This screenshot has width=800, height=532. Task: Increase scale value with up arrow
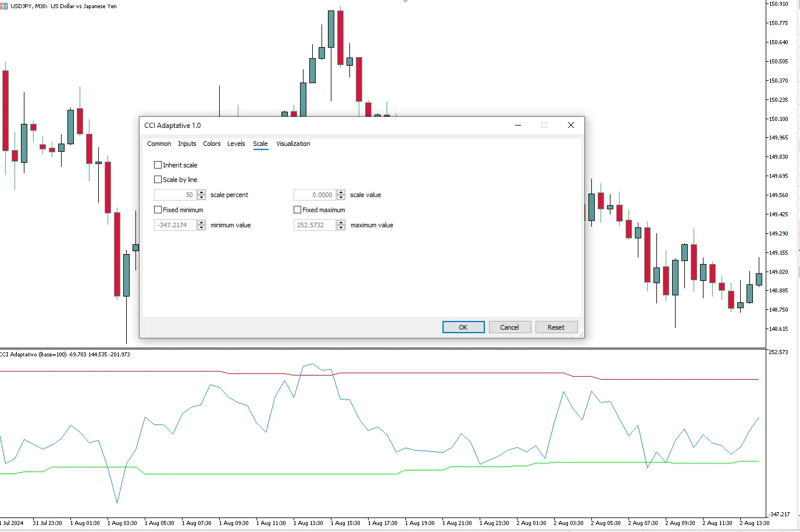click(x=341, y=192)
